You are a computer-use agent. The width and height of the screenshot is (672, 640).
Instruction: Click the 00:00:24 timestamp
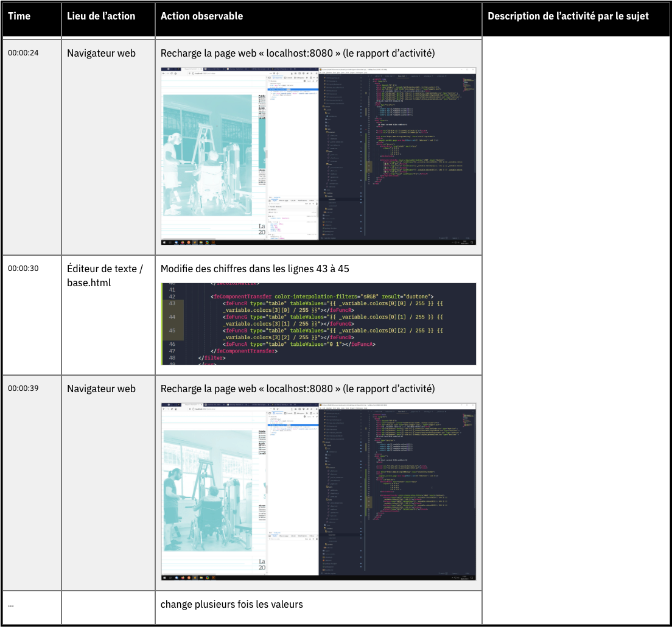(x=23, y=53)
